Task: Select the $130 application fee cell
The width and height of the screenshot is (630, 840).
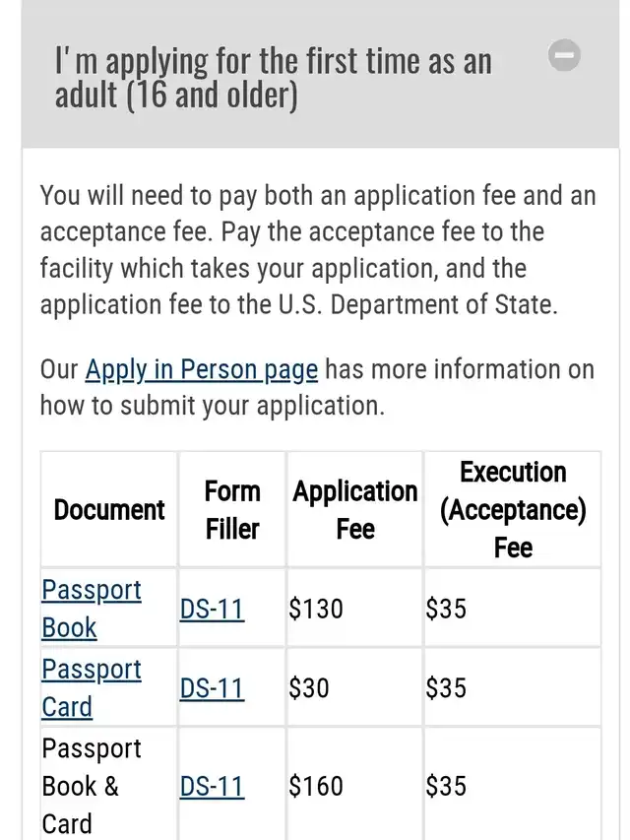Action: tap(316, 609)
